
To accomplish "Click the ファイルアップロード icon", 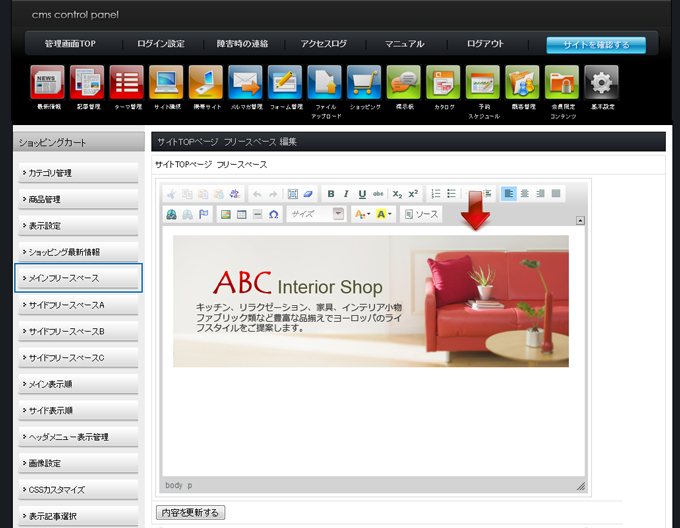I will [x=324, y=82].
